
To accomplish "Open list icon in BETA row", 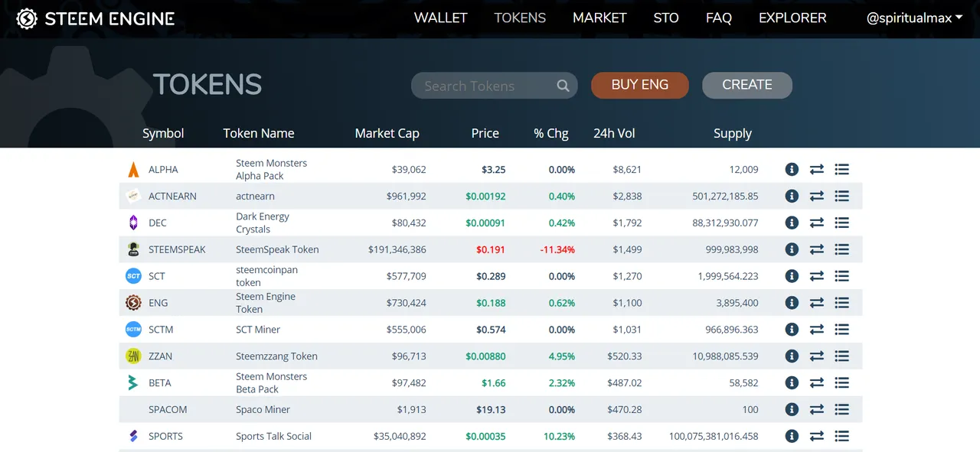I will click(842, 383).
